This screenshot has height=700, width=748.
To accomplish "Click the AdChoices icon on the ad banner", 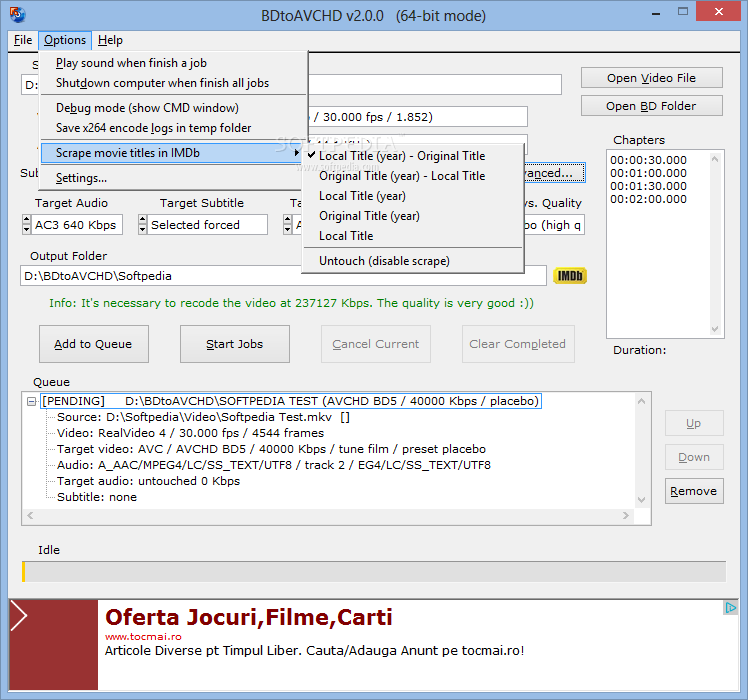I will click(730, 607).
